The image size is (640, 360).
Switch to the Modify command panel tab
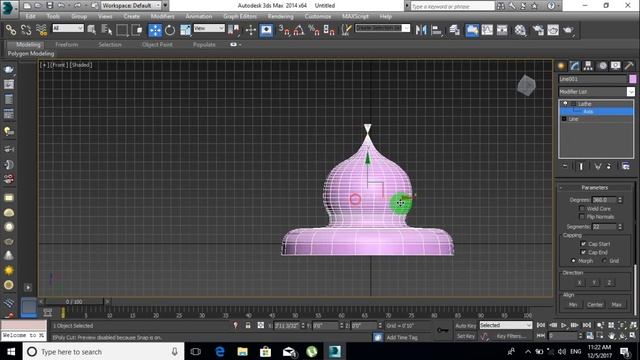coord(575,66)
